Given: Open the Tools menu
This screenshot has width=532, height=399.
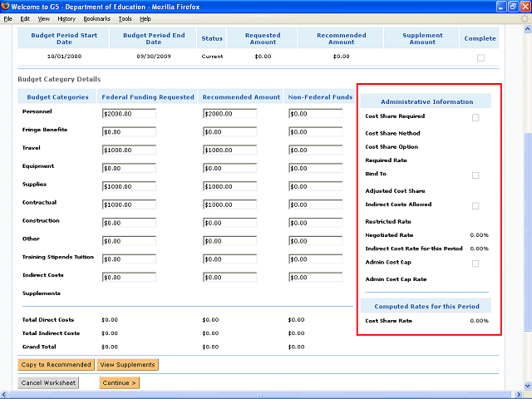Looking at the screenshot, I should coord(125,18).
